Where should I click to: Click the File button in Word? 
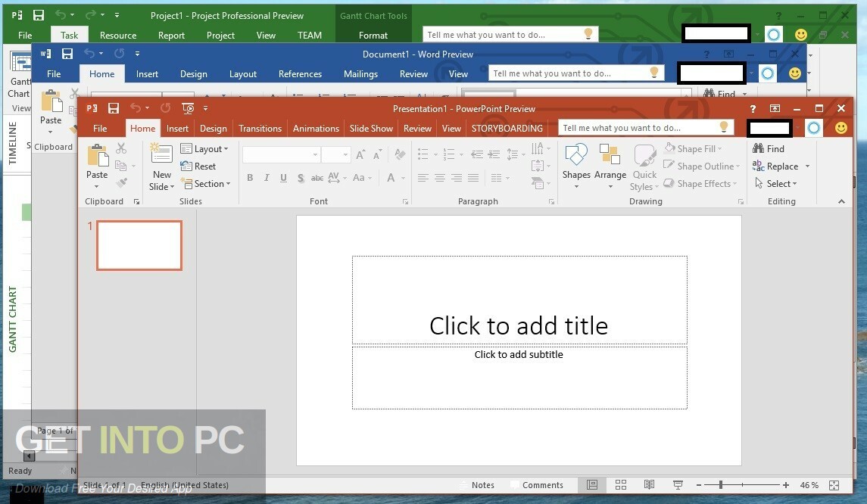click(x=54, y=73)
